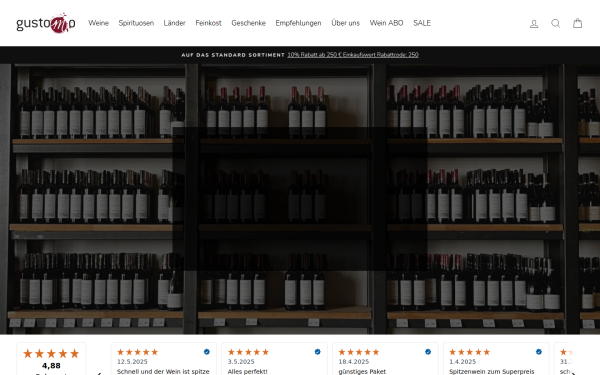This screenshot has height=375, width=600.
Task: Open the Geschenke menu item
Action: click(248, 23)
